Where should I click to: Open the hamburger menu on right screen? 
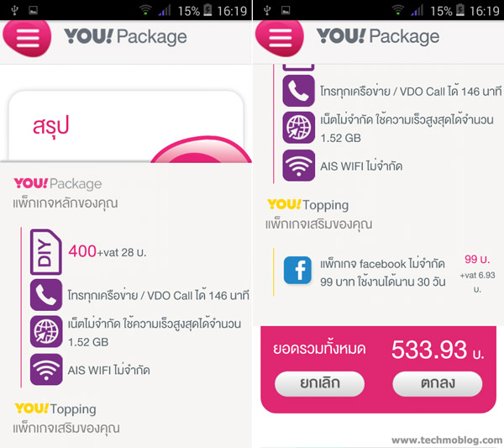coord(280,39)
